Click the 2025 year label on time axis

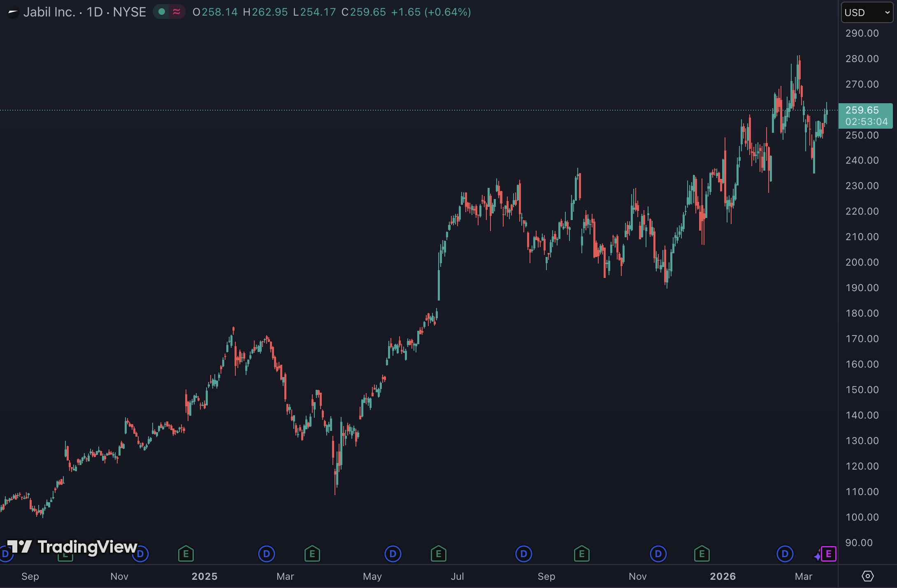click(x=204, y=576)
